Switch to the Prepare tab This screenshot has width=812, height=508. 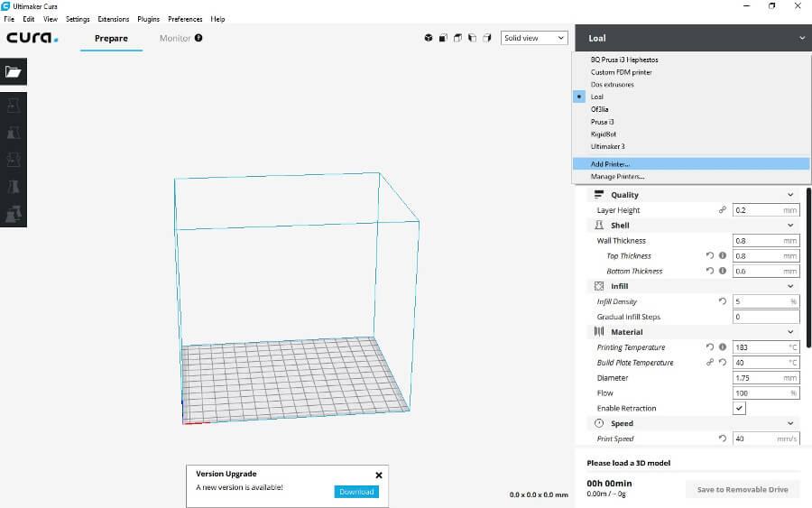pos(111,38)
